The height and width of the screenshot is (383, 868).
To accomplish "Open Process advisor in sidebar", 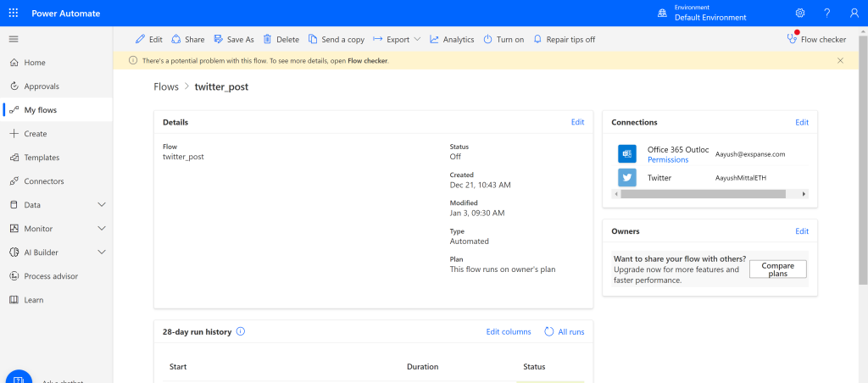I will [x=57, y=276].
